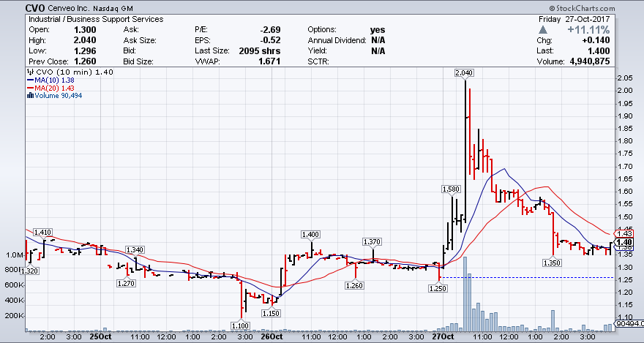The width and height of the screenshot is (644, 343).
Task: Click the 2.040 high price callout
Action: 464,73
